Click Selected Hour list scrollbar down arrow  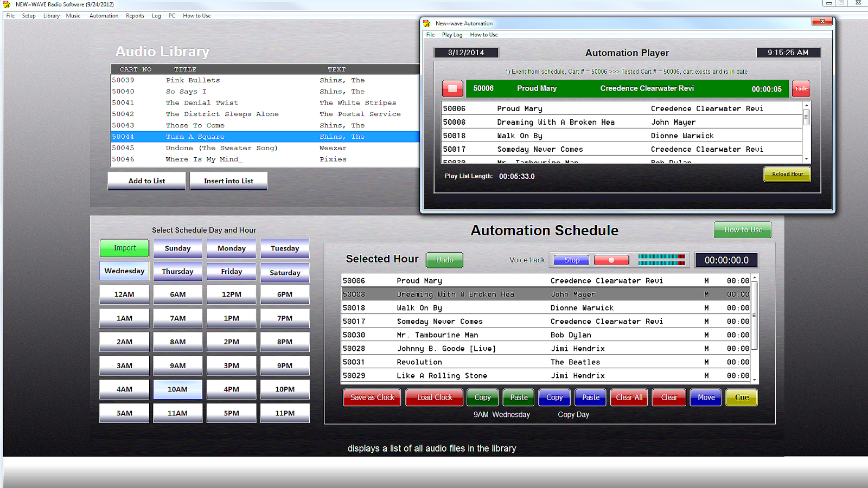pos(755,380)
